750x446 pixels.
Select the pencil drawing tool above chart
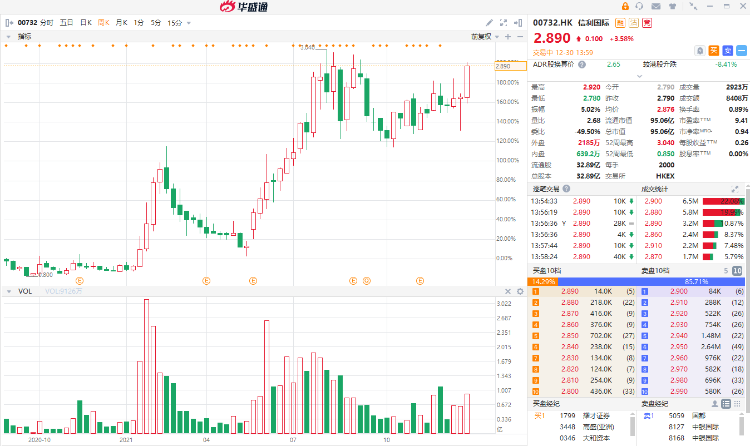click(489, 22)
